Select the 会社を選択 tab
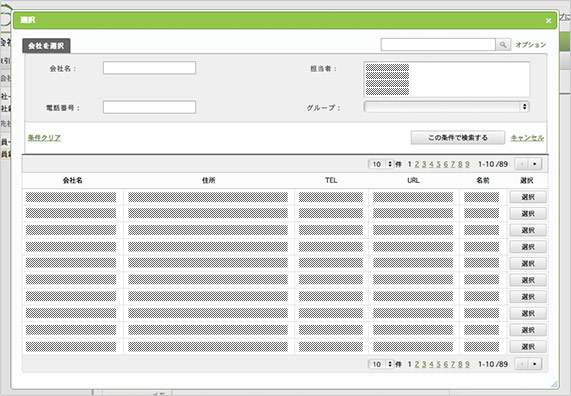The height and width of the screenshot is (396, 571). coord(46,46)
